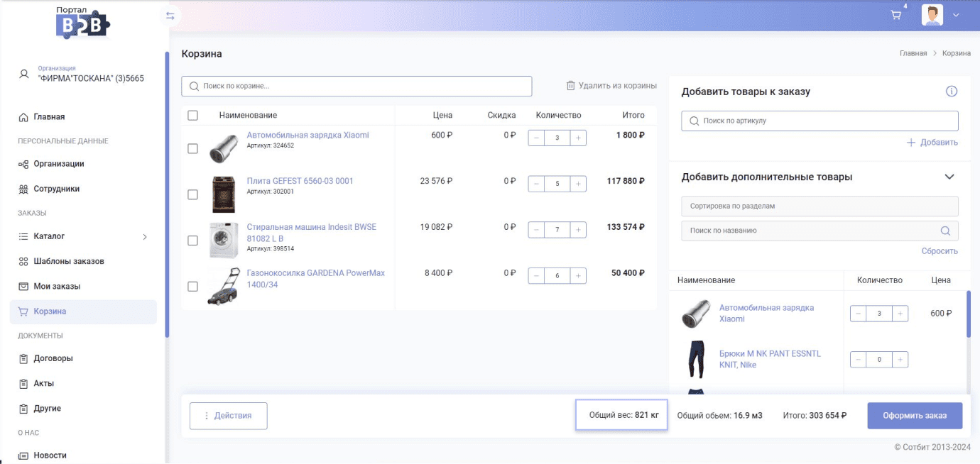Image resolution: width=980 pixels, height=464 pixels.
Task: Open Брюки M NK PANT ESSNTL link
Action: coord(770,359)
